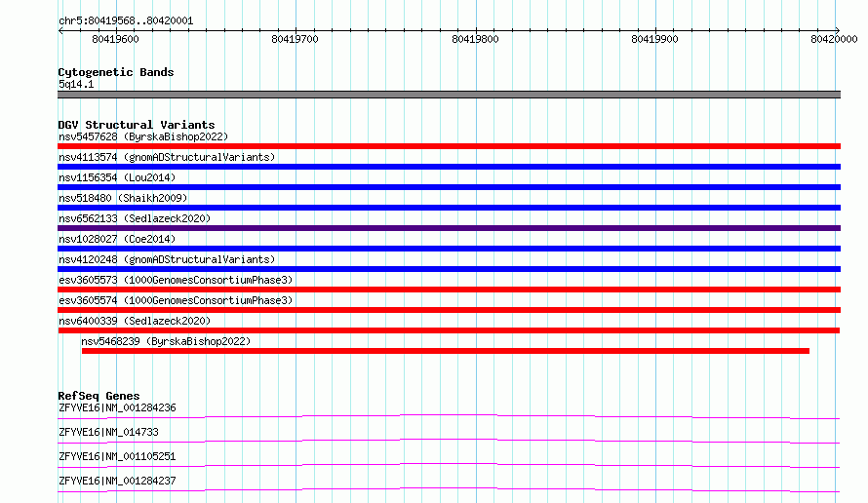Viewport: 868px width, 503px height.
Task: Click the magenta gene line for NM_001284236
Action: pos(449,416)
